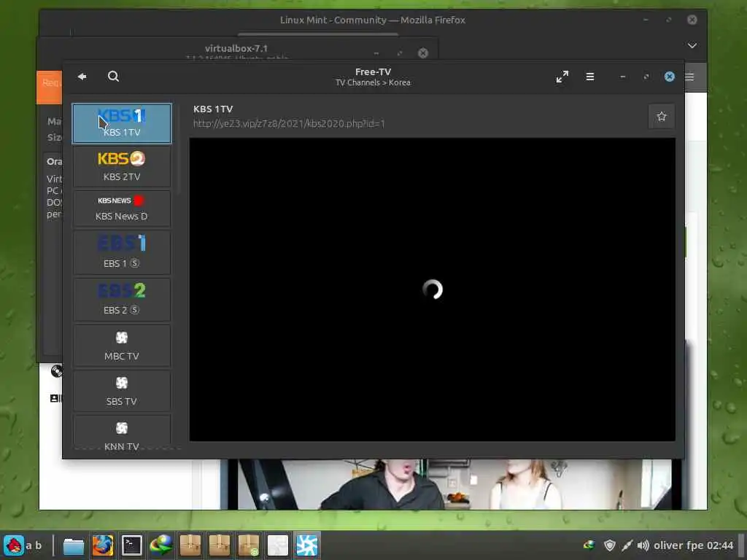Open the shield security tray icon

point(609,545)
